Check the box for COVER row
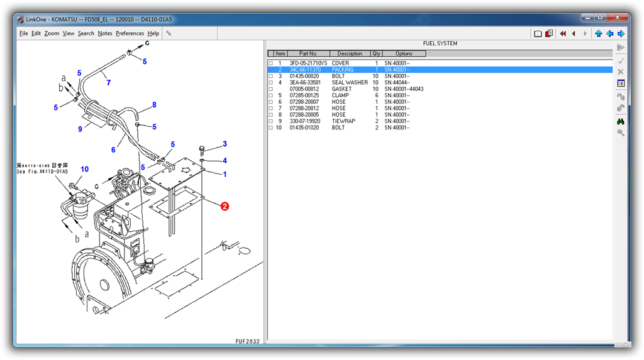Viewport: 644px width, 360px height. tap(270, 63)
